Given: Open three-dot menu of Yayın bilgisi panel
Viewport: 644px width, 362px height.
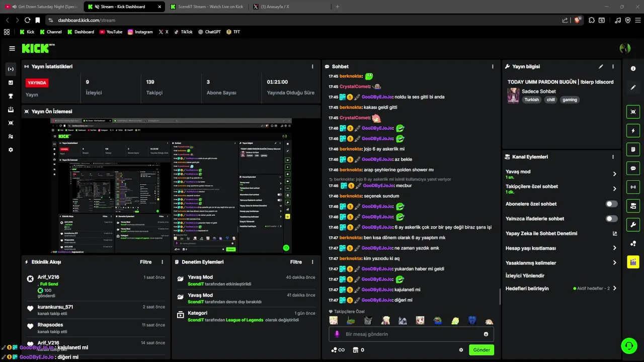Looking at the screenshot, I should pyautogui.click(x=613, y=66).
